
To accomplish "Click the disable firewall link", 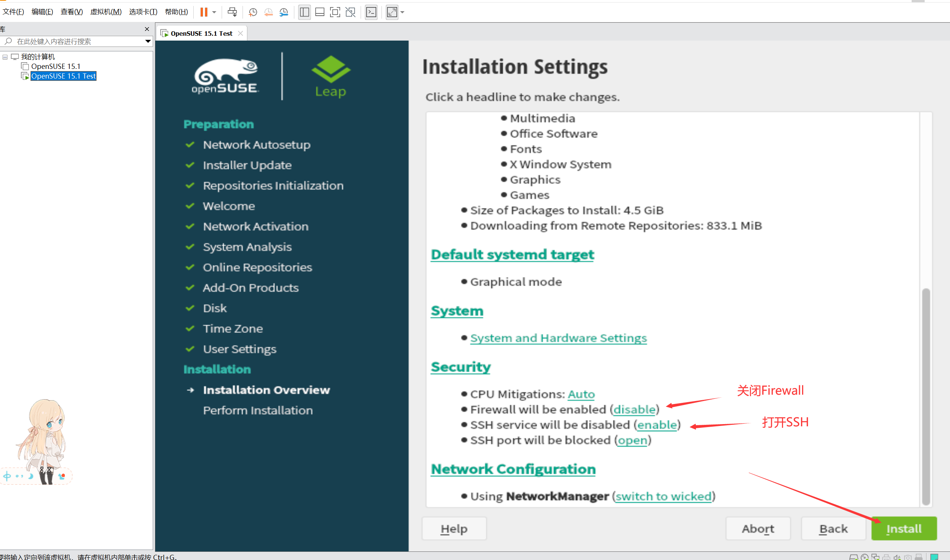I will click(634, 410).
